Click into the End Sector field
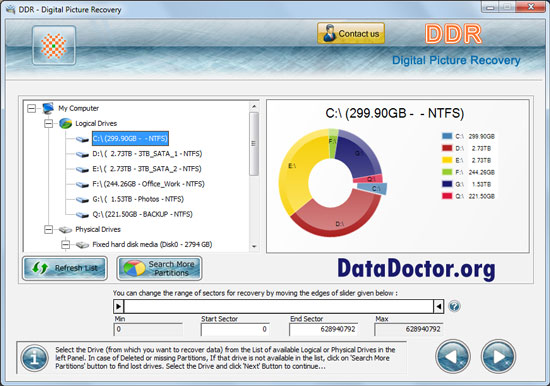550x386 pixels. (323, 329)
